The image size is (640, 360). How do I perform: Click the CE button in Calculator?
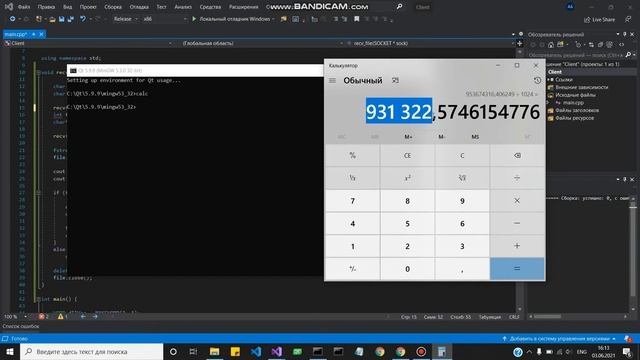coord(407,156)
